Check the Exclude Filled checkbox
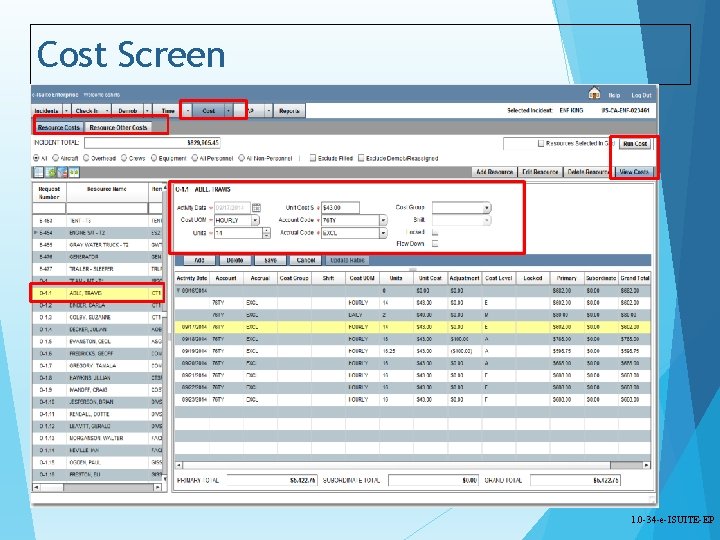This screenshot has height=540, width=720. point(313,158)
